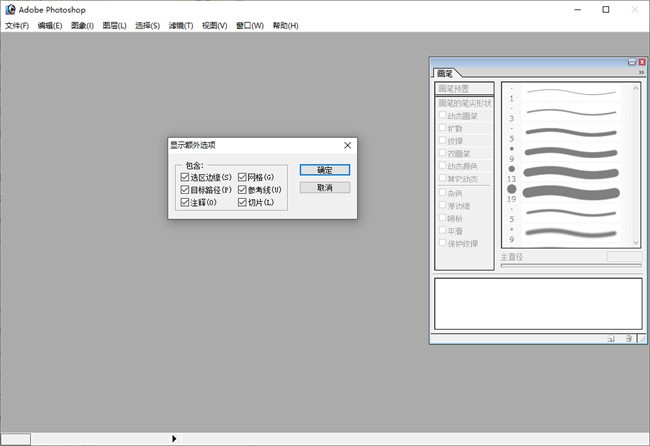Choose the size 13 brush preset
The image size is (650, 446).
pos(566,173)
